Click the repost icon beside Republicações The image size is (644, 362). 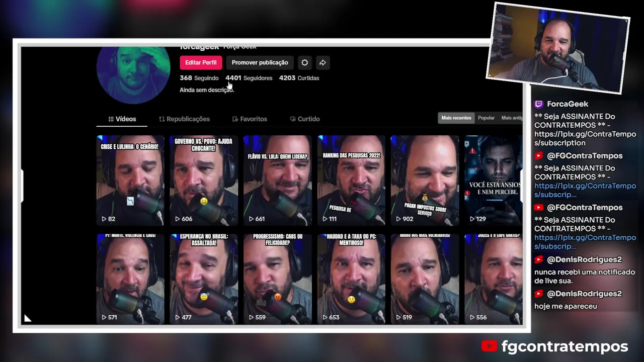162,119
